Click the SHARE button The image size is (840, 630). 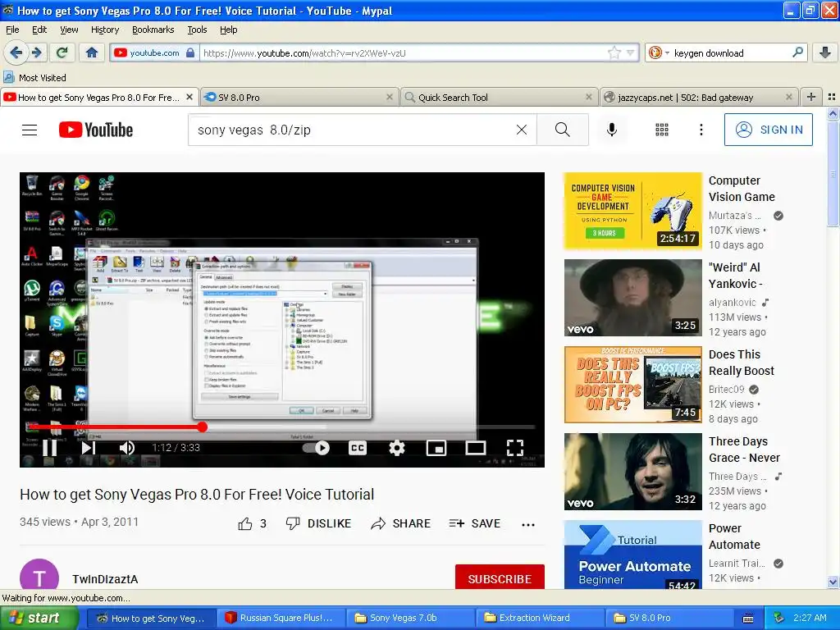400,523
